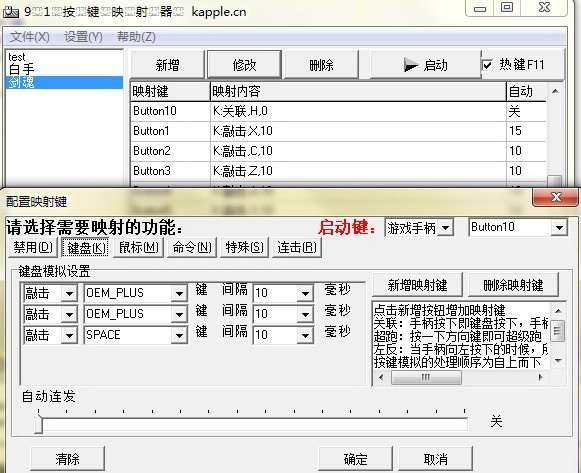Screen dimensions: 581x473
Task: Click the app icon in title bar
Action: point(10,12)
